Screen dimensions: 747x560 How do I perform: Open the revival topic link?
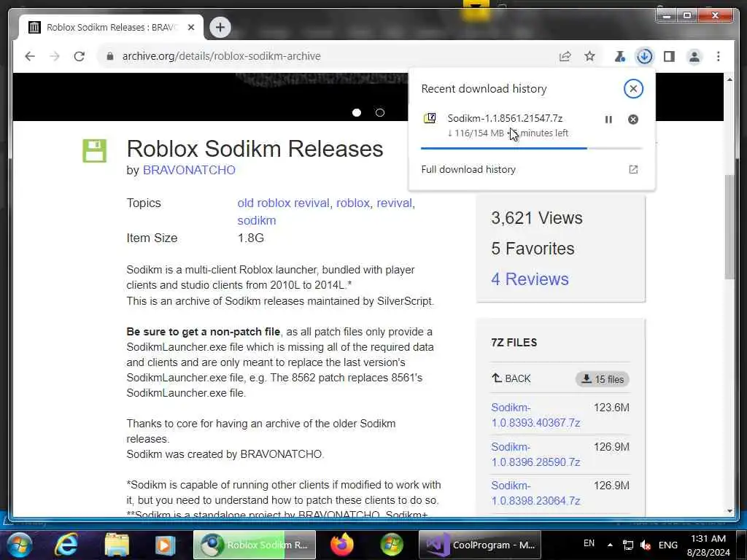394,203
